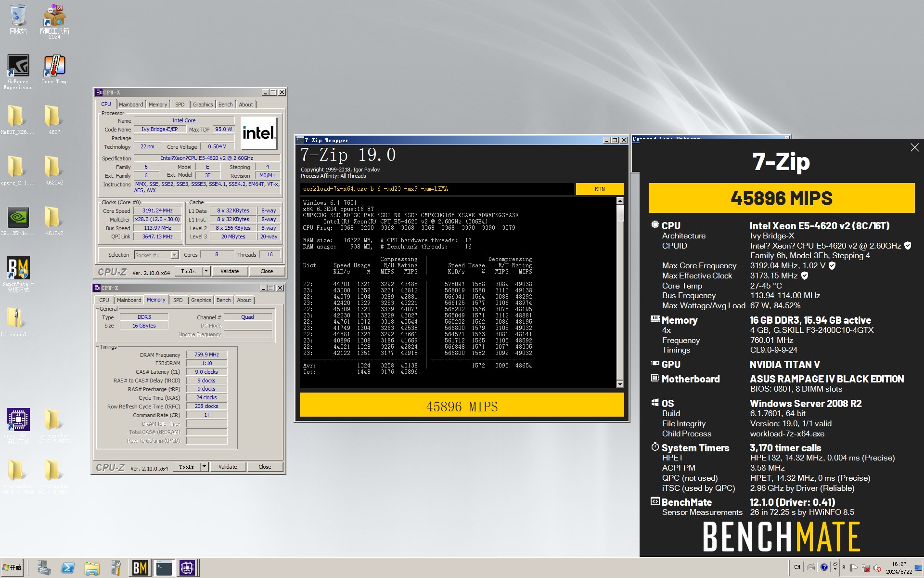Open the 图吧工具箱 2024 desktop shortcut
Screen dimensions: 924x578
point(54,21)
